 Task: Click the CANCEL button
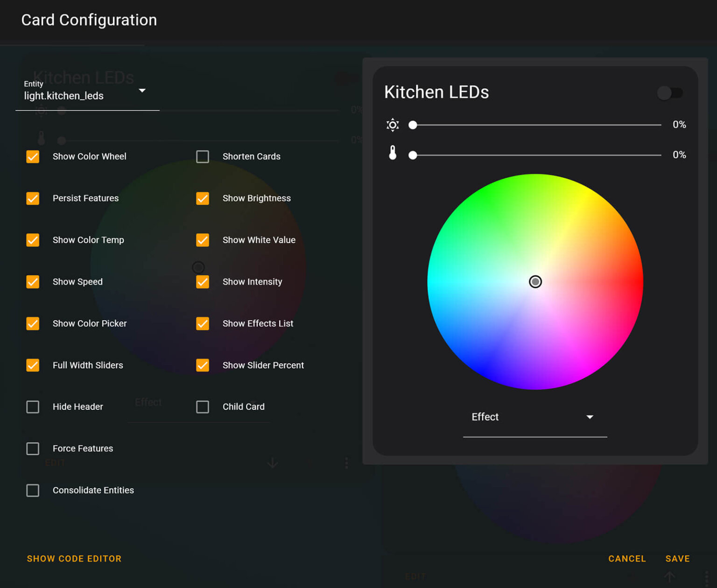[627, 558]
